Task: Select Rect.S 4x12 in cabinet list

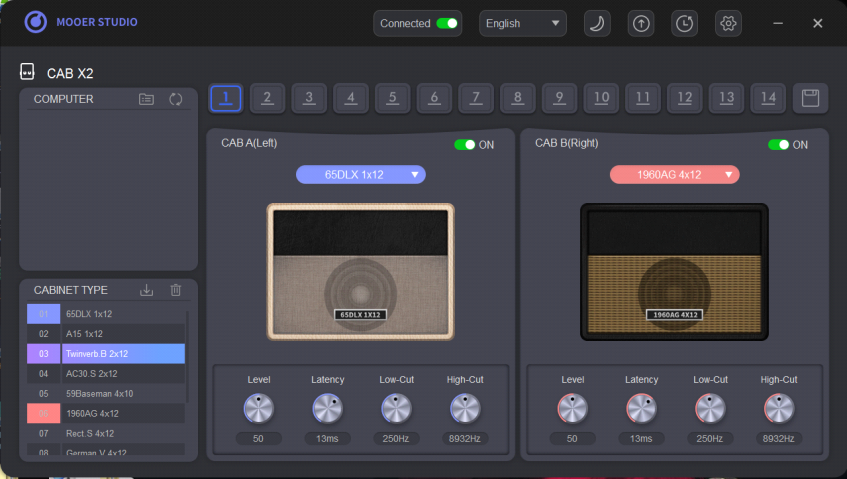Action: [x=106, y=434]
